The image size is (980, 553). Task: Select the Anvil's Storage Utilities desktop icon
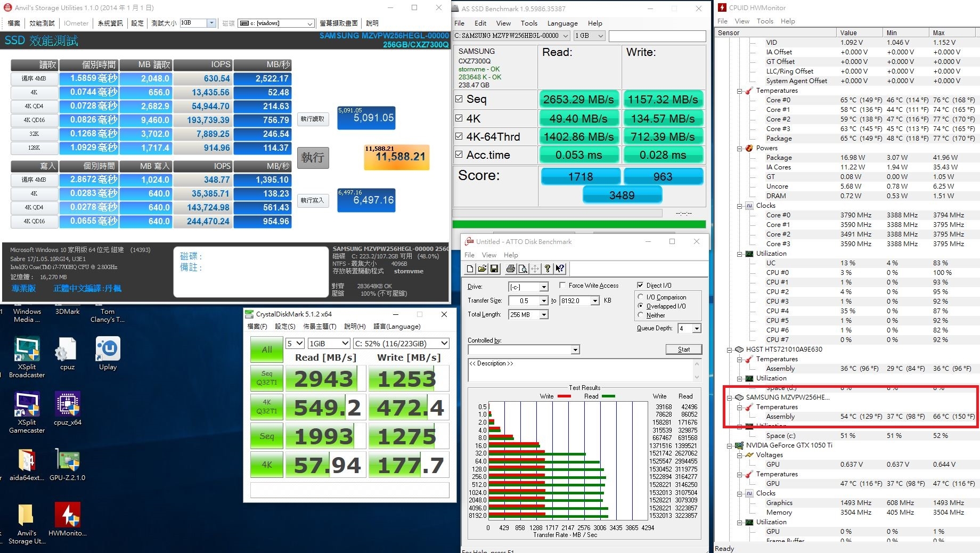[27, 524]
